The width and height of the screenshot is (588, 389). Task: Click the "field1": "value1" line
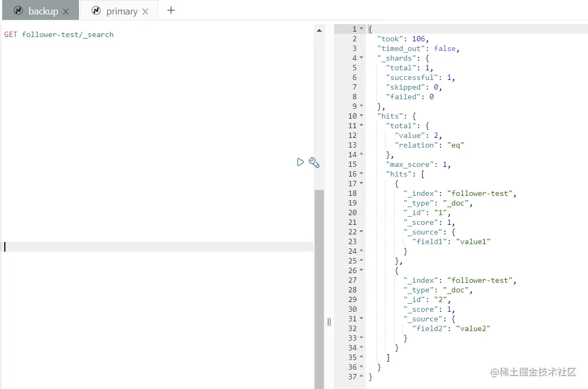click(451, 242)
